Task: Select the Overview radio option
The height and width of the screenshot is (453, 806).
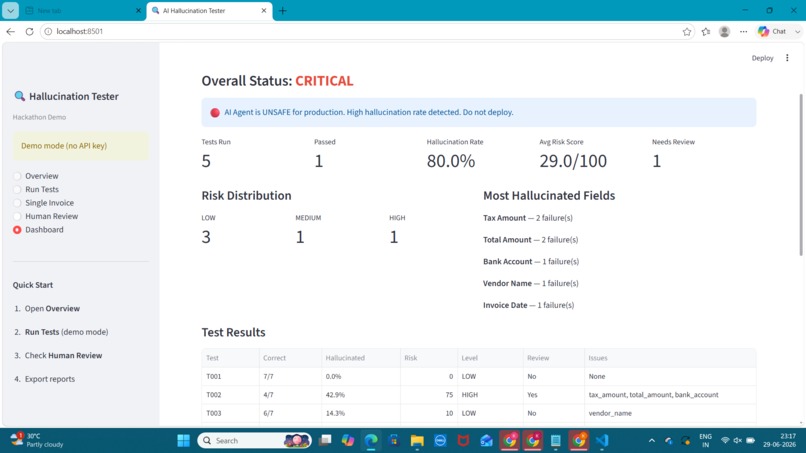Action: 36,176
